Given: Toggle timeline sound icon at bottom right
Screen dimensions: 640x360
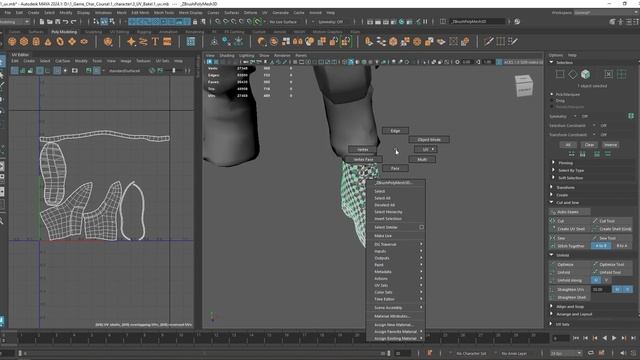Looking at the screenshot, I should click(x=622, y=353).
